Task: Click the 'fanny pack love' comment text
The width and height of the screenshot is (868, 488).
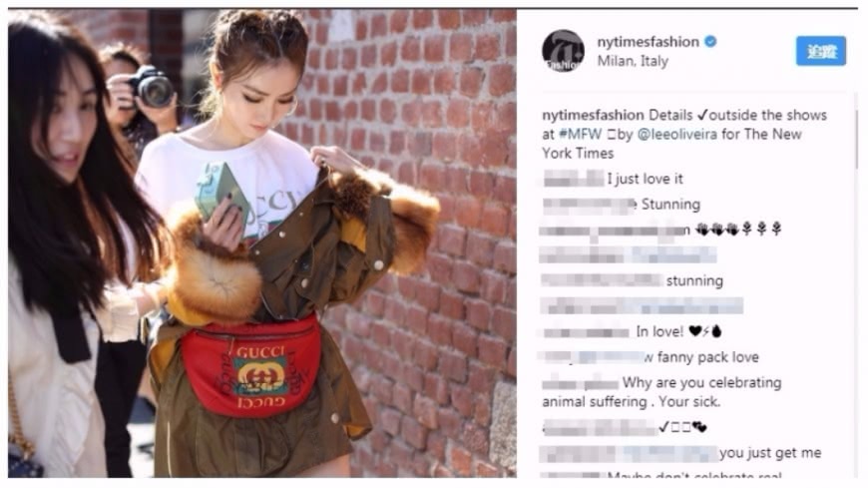Action: [707, 357]
